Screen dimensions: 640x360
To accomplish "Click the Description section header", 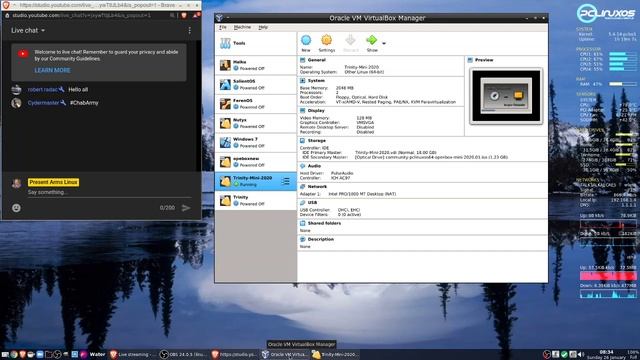I will click(320, 239).
